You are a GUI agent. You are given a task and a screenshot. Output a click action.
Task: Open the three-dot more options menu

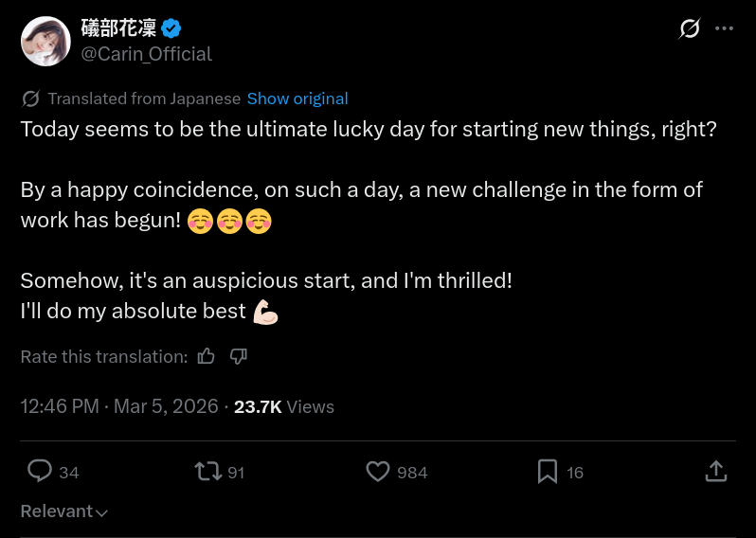coord(724,28)
